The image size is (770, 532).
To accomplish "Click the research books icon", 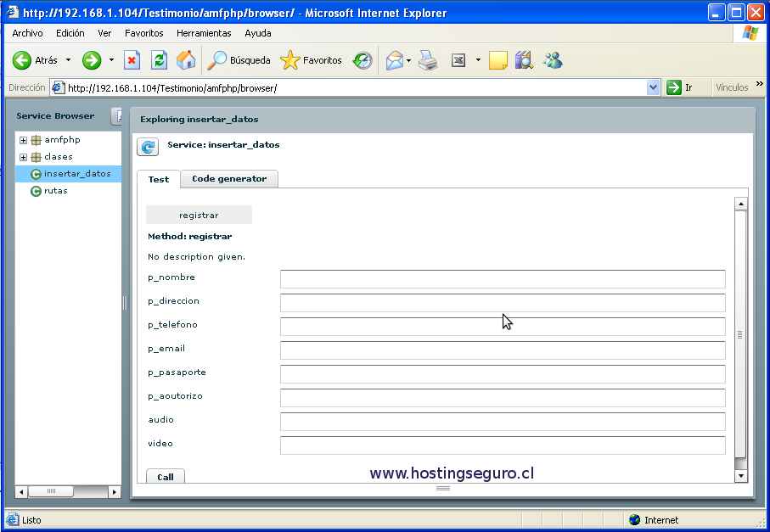I will 524,60.
